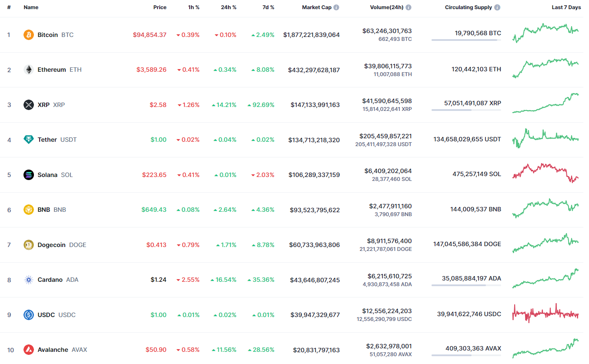Click the Market Cap info icon

[x=336, y=7]
